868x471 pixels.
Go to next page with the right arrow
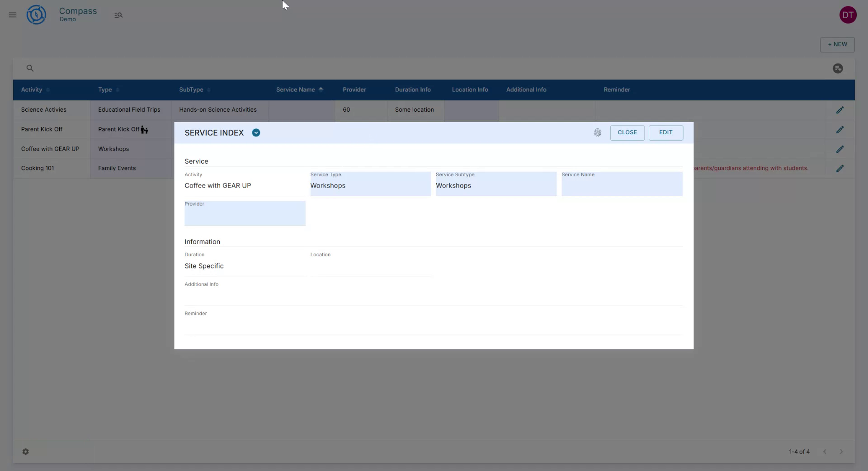point(841,452)
